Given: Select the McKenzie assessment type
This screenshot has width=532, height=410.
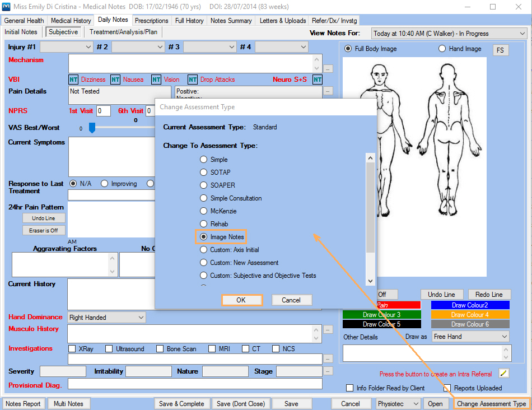Looking at the screenshot, I should [x=203, y=211].
